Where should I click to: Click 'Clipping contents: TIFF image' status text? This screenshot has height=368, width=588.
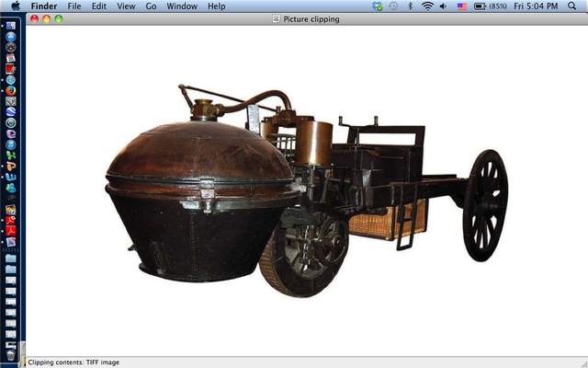73,362
